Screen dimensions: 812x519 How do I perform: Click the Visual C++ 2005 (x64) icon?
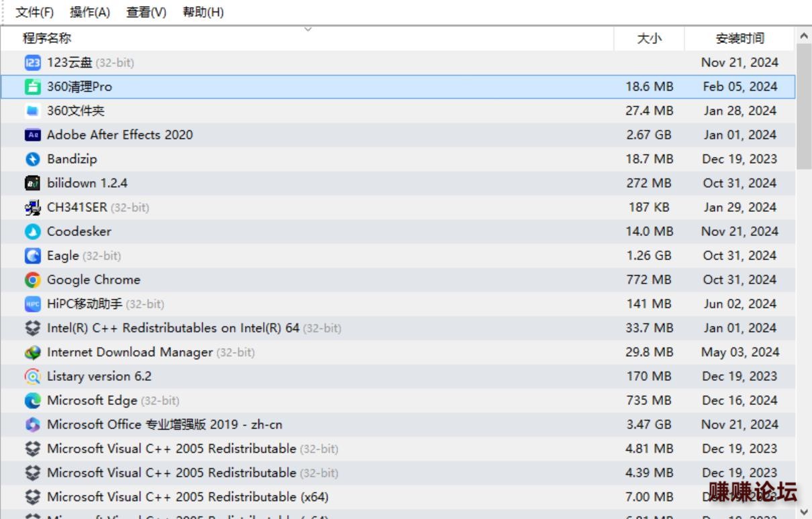32,497
